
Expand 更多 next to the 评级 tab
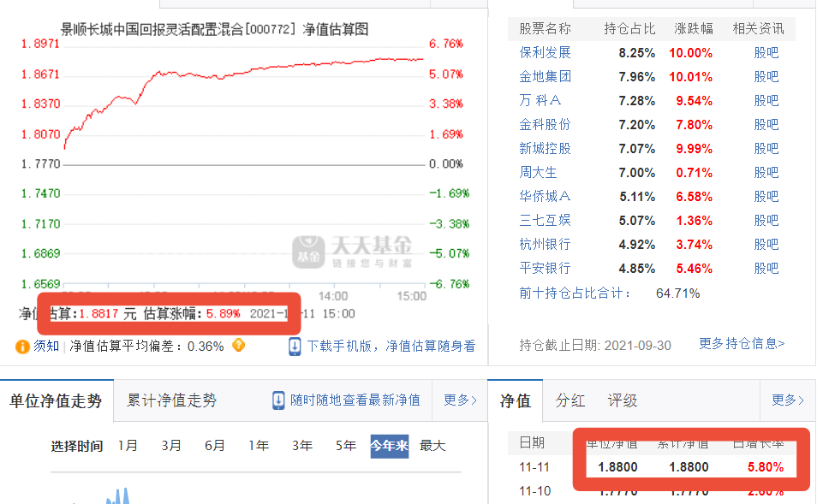[787, 400]
